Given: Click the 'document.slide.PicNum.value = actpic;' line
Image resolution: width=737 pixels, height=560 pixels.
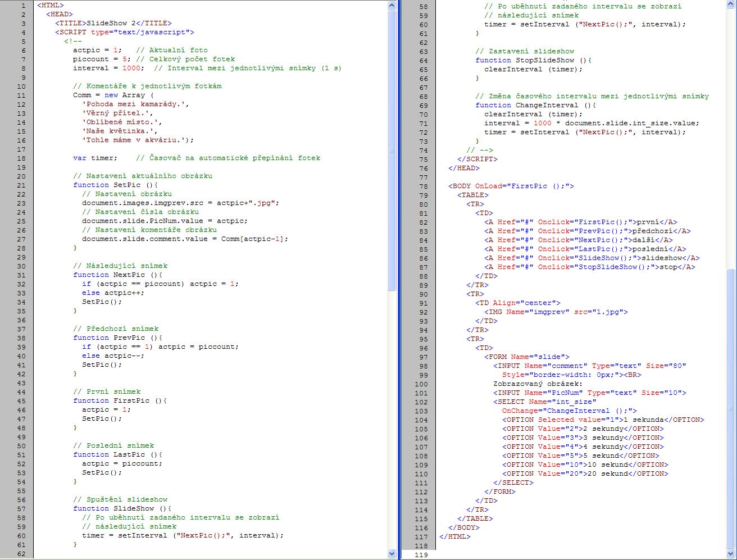Looking at the screenshot, I should coord(165,221).
